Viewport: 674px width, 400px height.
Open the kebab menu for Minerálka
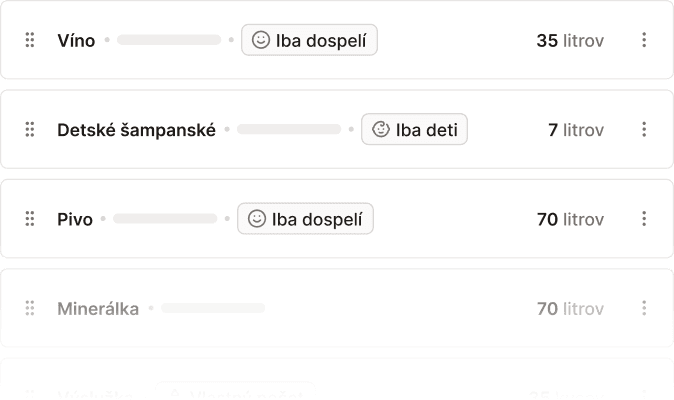point(644,308)
